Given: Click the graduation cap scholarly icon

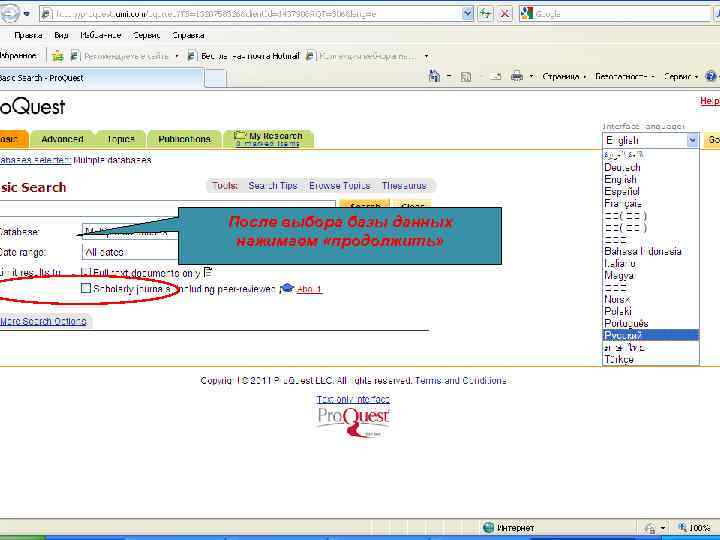Looking at the screenshot, I should [x=287, y=288].
